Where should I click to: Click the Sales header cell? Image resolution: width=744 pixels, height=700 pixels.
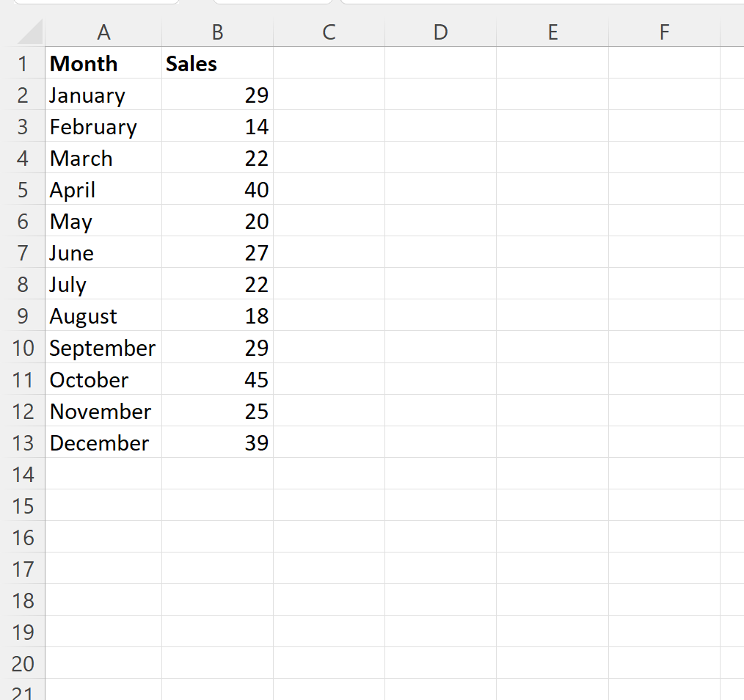click(217, 64)
